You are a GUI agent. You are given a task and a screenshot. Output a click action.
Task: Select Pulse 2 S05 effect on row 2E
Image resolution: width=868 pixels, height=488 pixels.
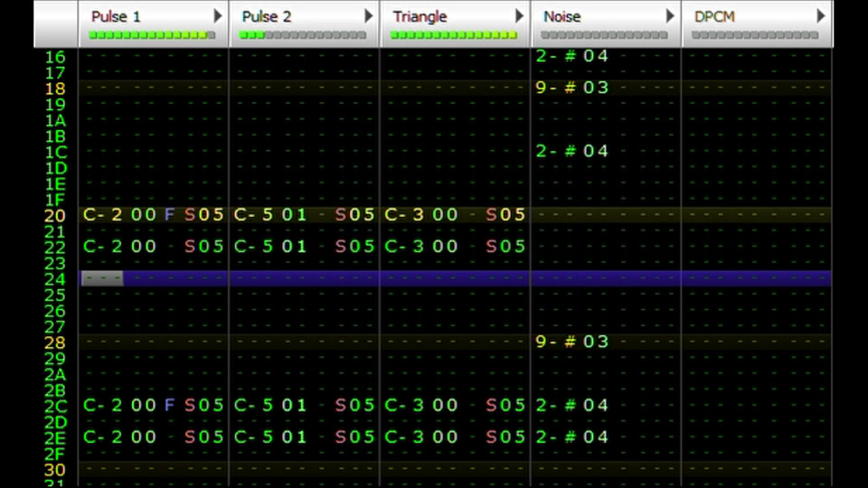point(354,437)
